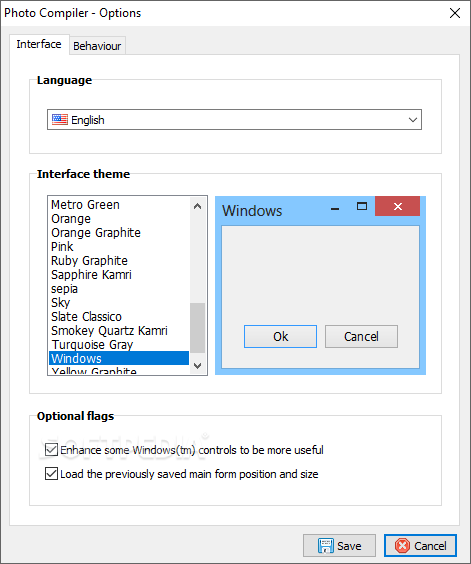Select the Interface tab
The height and width of the screenshot is (564, 471).
click(39, 44)
